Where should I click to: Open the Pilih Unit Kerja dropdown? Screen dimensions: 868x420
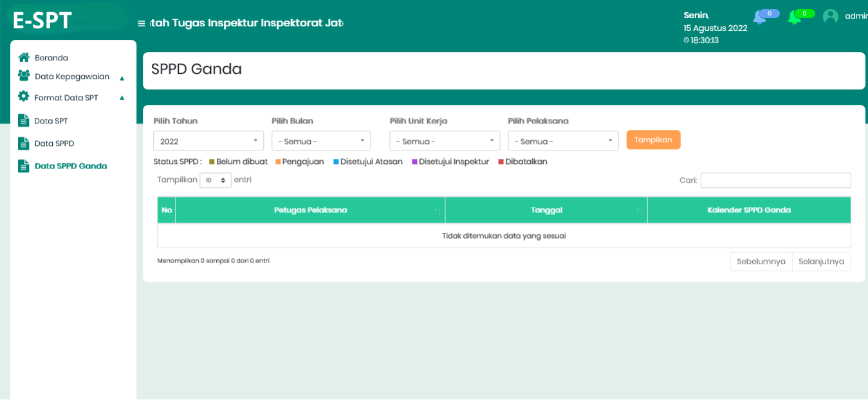tap(445, 141)
